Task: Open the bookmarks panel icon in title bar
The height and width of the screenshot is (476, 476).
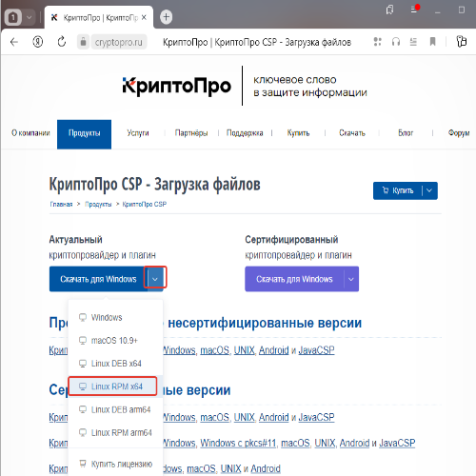Action: [x=389, y=10]
